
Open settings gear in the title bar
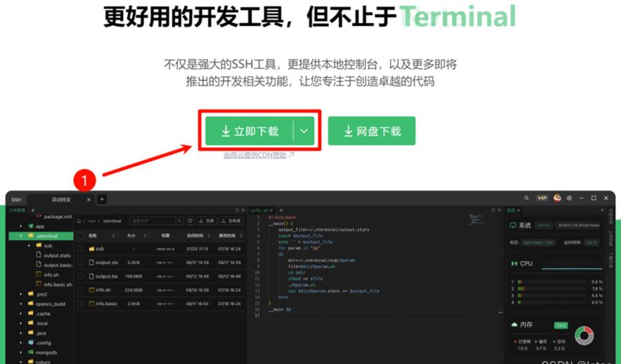click(x=569, y=199)
